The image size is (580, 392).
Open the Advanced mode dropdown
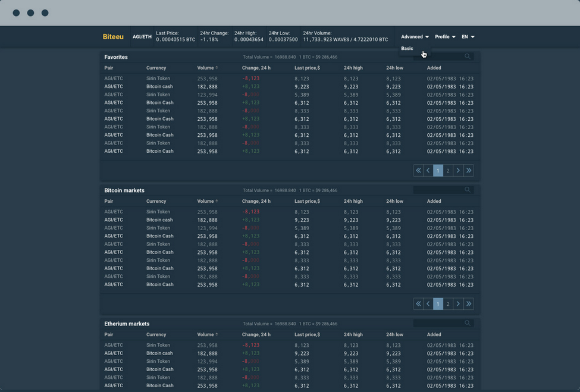coord(415,37)
